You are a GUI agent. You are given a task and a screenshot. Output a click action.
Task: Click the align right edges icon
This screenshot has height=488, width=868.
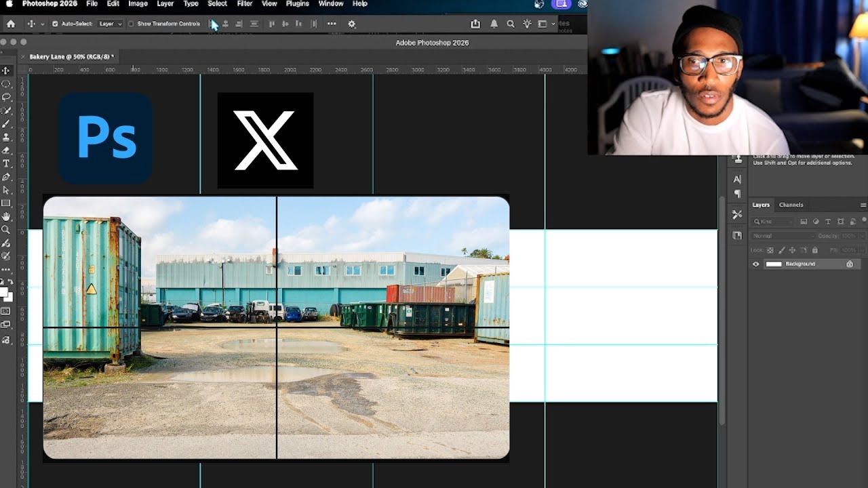[239, 24]
